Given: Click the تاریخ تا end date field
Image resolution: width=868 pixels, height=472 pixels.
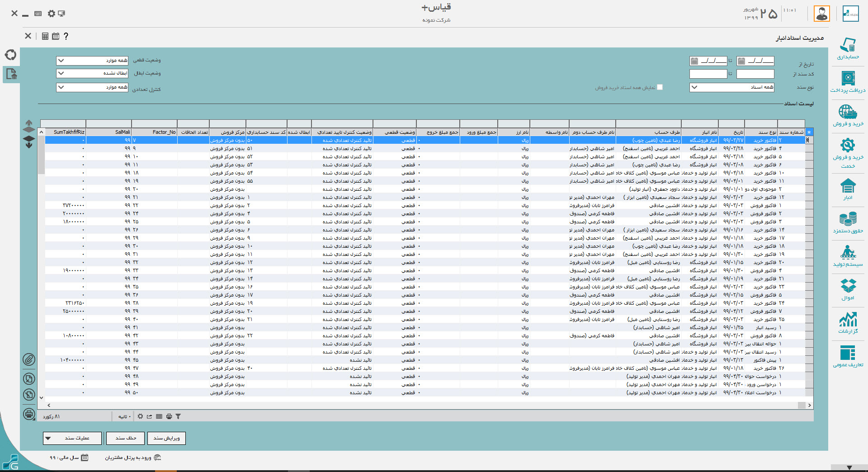Looking at the screenshot, I should pyautogui.click(x=708, y=61).
